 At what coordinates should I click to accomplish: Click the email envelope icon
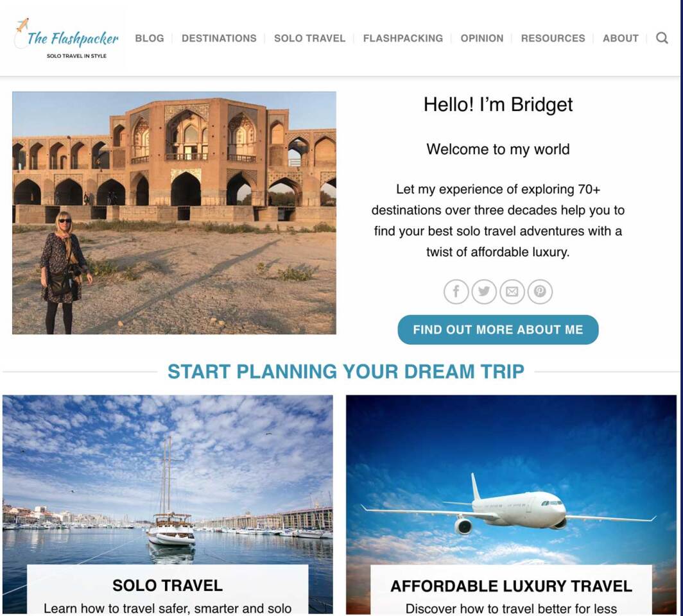click(x=512, y=291)
